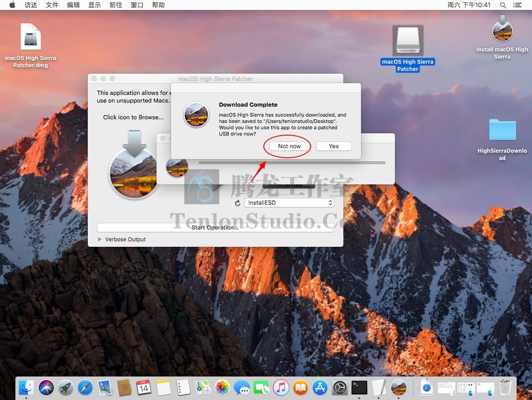
Task: Open Notification Center from menu bar
Action: pos(517,5)
